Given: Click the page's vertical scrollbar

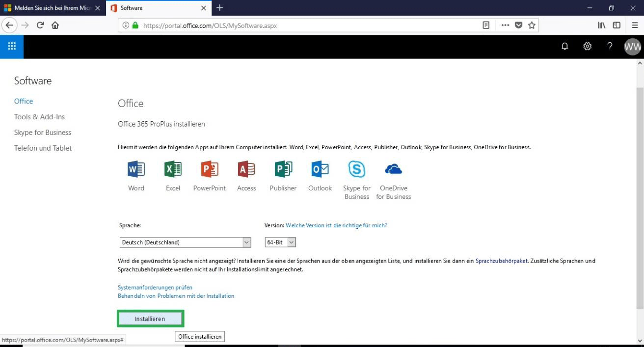Looking at the screenshot, I should pos(640,196).
